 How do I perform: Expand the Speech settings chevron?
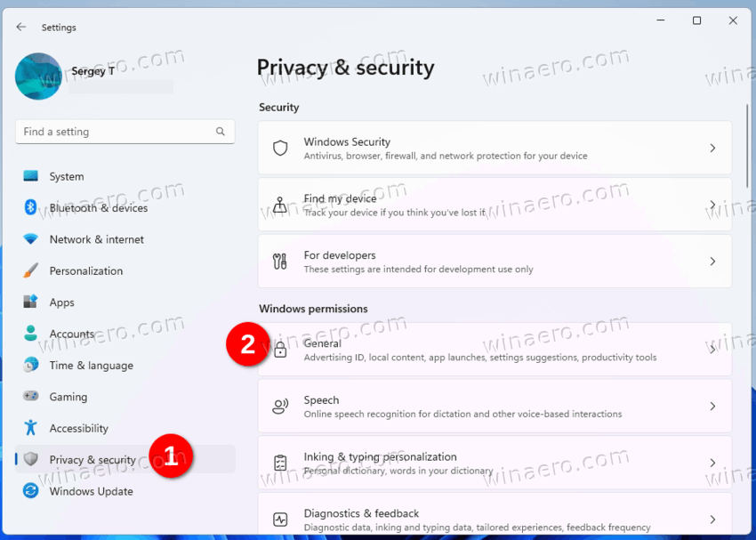point(712,407)
